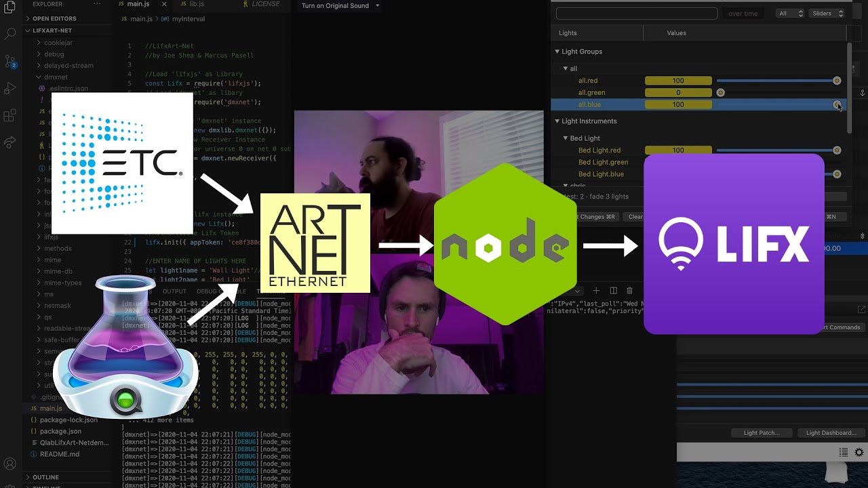Open .eslintrc.json in the file tree
The width and height of the screenshot is (868, 488).
tap(68, 89)
